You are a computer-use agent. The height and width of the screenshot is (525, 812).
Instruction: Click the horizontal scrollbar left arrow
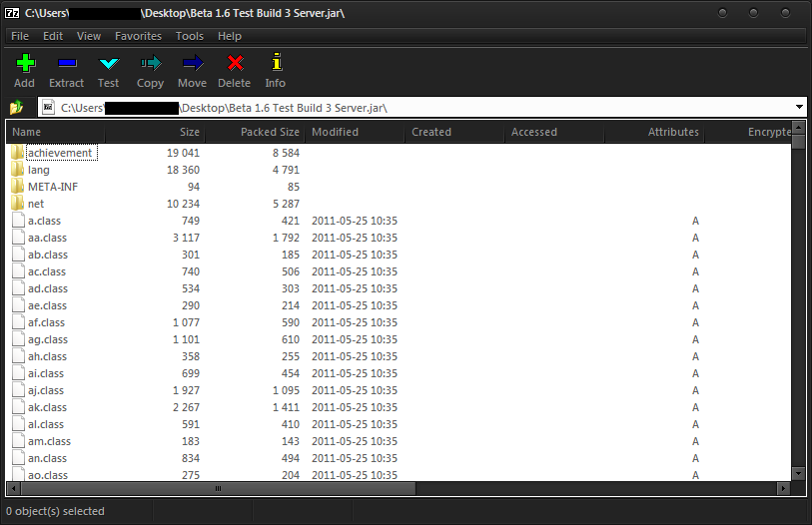click(x=13, y=488)
